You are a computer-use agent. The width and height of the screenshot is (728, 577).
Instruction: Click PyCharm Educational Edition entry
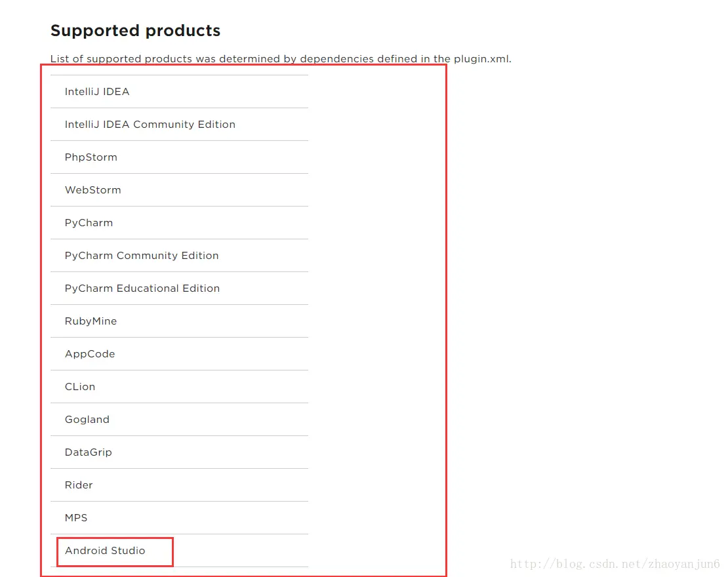click(x=179, y=288)
